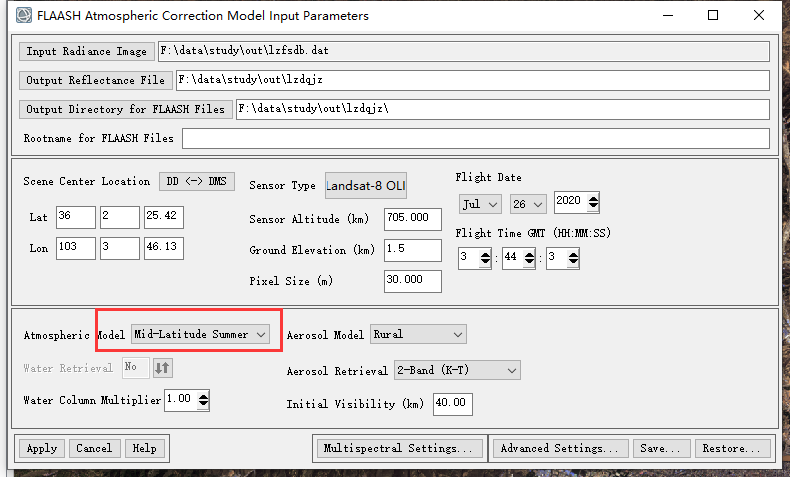Screen dimensions: 790x477
Task: Click the Restore... button
Action: (733, 448)
